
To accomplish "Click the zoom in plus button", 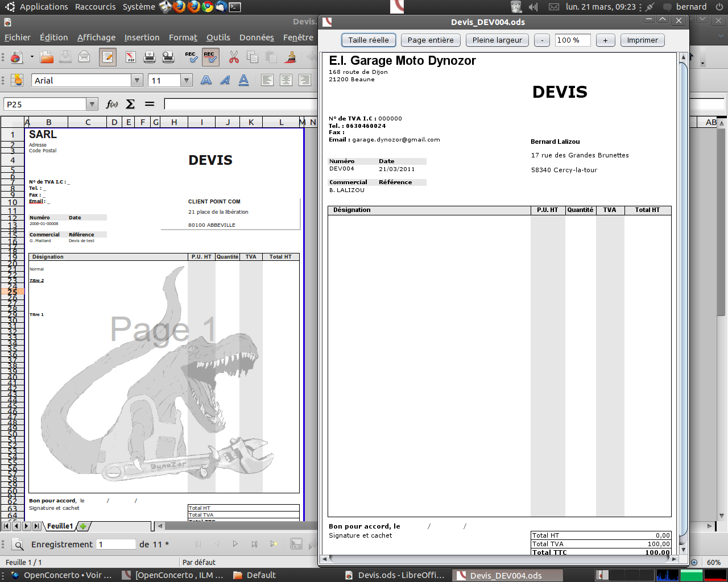I will [x=605, y=40].
